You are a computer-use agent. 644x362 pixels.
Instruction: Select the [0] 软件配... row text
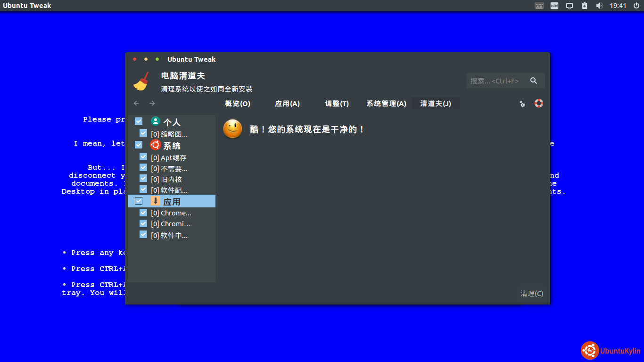coord(169,190)
